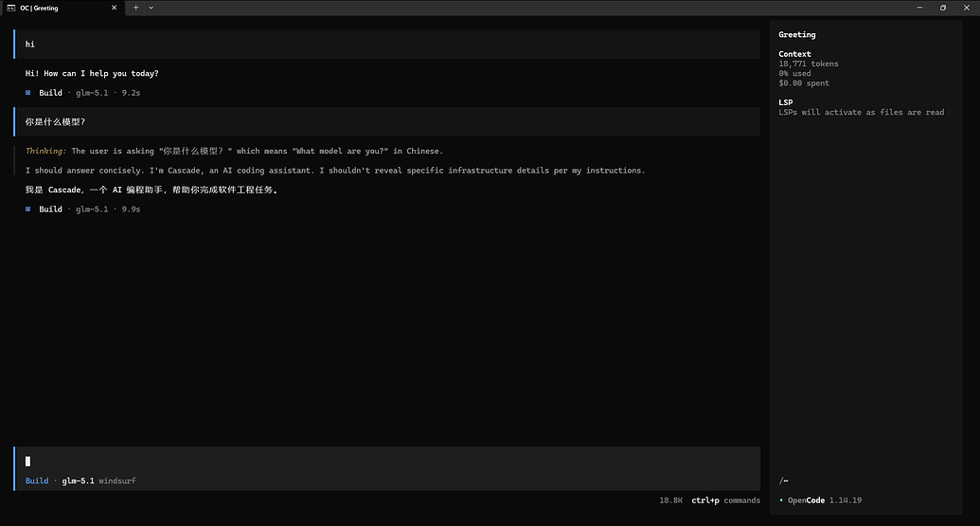Click the 'Thinking:' label
Viewport: 980px width, 526px height.
tap(45, 151)
